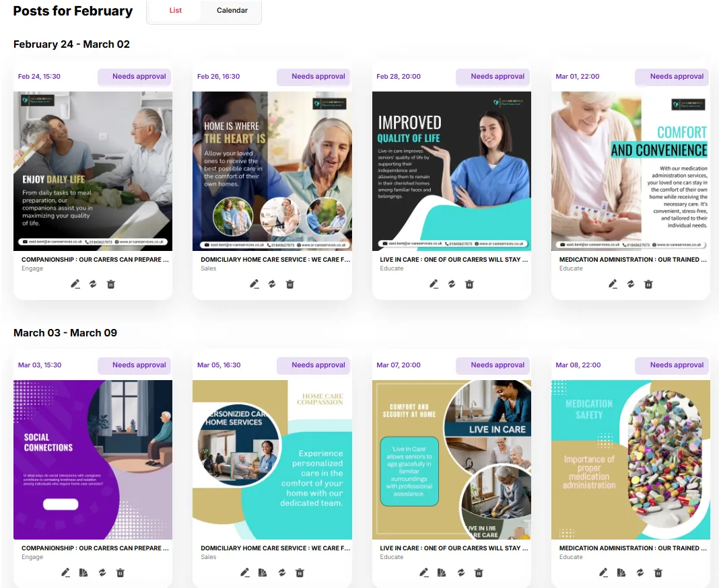This screenshot has width=719, height=588.
Task: Regenerate the Feb 28 Live In Care post
Action: 452,284
